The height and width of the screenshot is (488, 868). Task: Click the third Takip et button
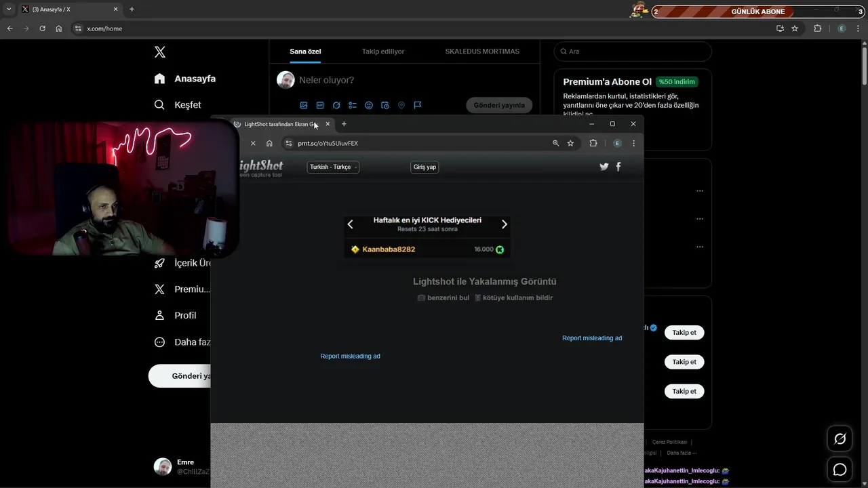pos(684,391)
